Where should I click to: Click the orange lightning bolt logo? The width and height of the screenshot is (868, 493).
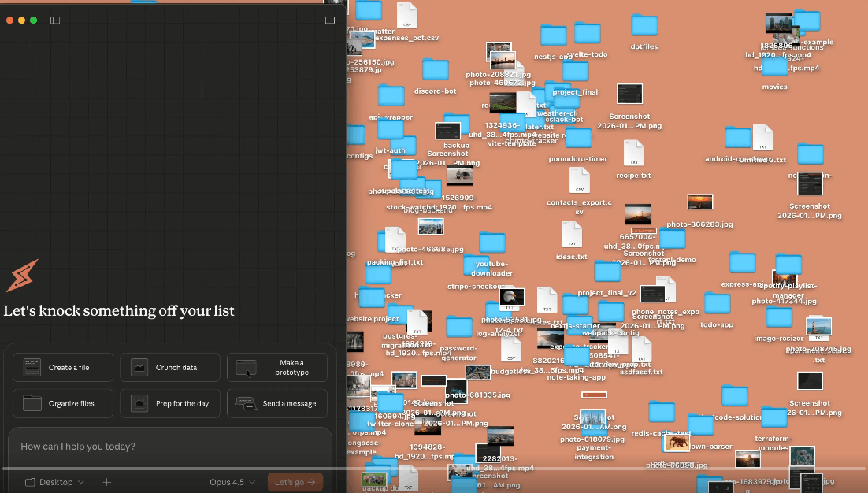click(x=22, y=275)
